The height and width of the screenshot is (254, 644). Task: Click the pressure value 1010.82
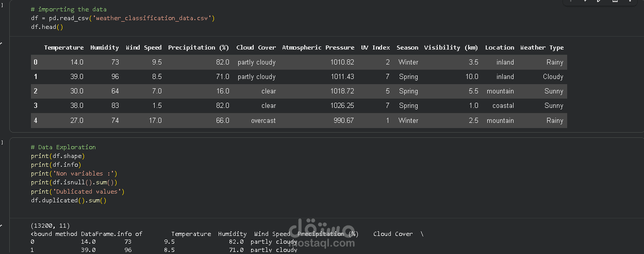point(342,62)
